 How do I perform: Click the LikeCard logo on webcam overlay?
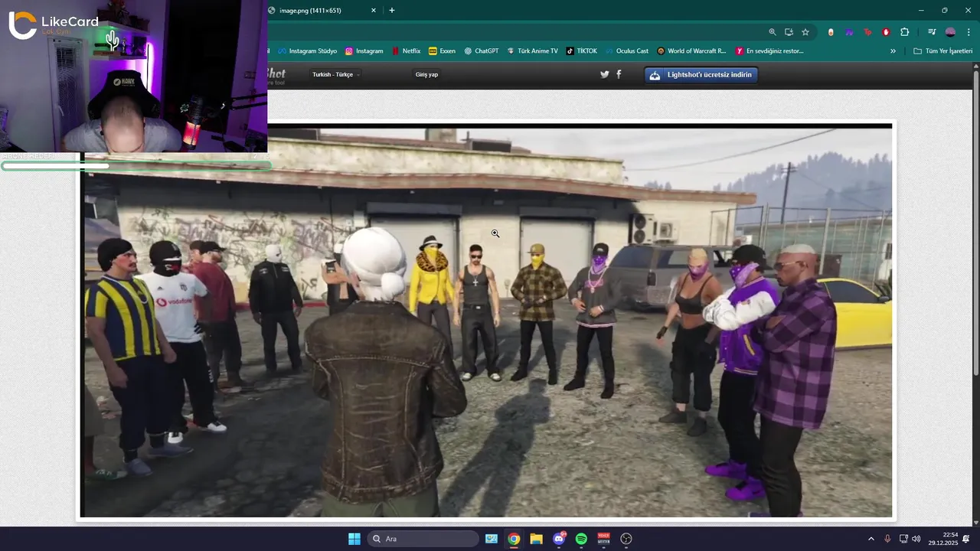(54, 24)
